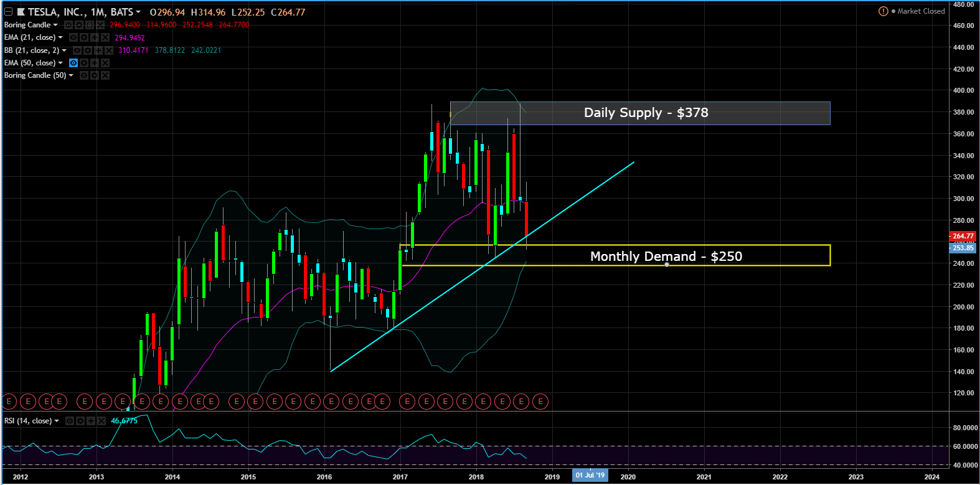Toggle visibility of EMA (21, close)

pyautogui.click(x=73, y=37)
